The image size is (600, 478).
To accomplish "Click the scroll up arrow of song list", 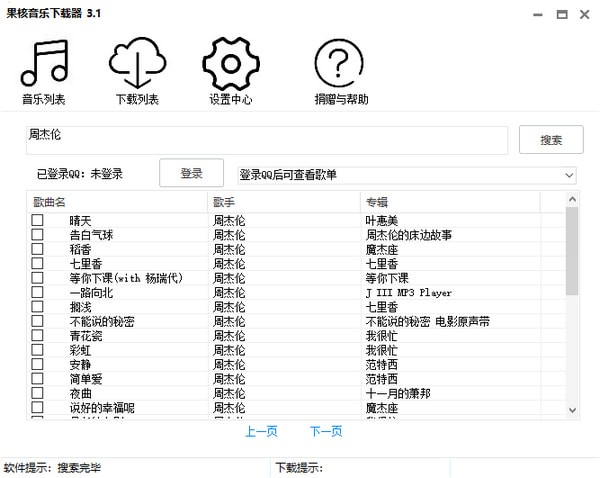I will point(572,199).
